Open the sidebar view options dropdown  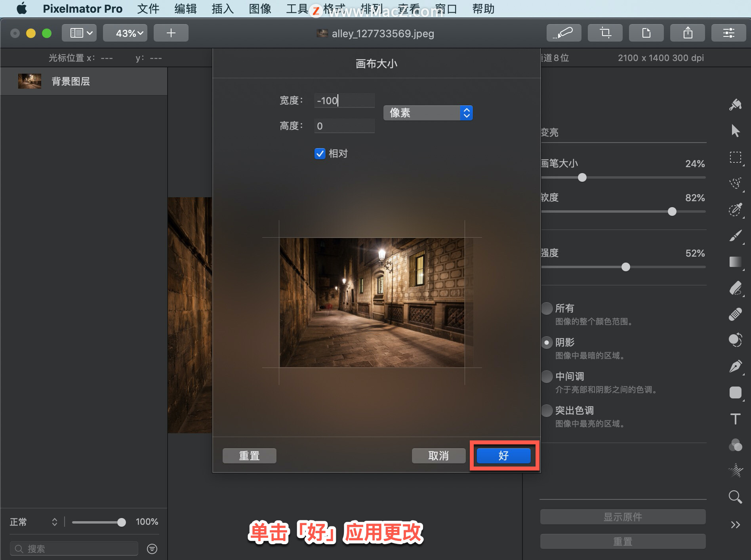pyautogui.click(x=79, y=33)
